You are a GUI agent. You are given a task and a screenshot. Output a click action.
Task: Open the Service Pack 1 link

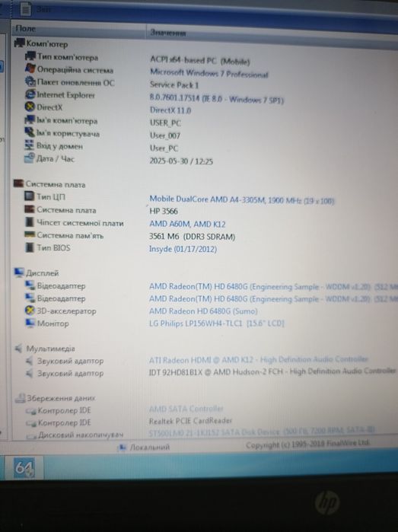click(174, 84)
